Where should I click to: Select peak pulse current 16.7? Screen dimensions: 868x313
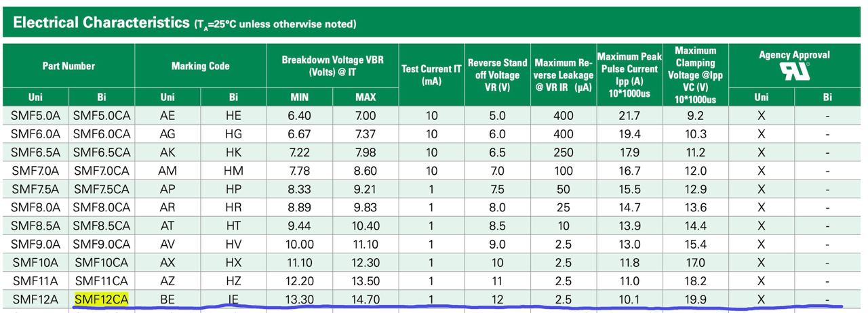pos(628,171)
